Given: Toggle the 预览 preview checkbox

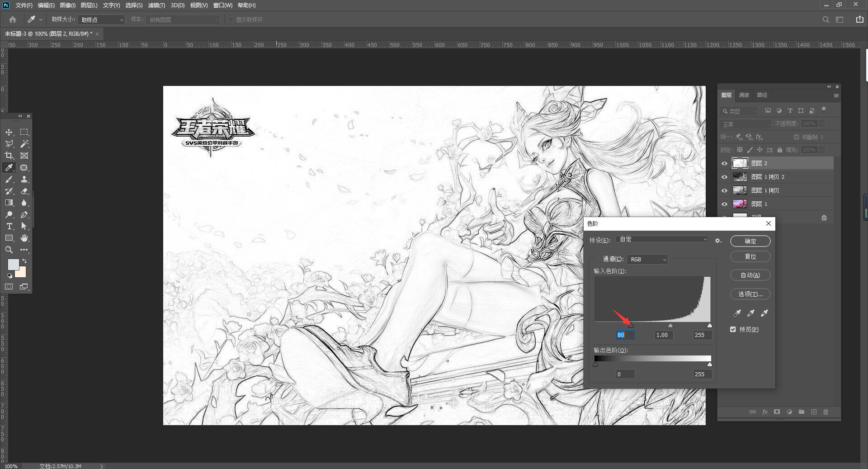Looking at the screenshot, I should click(733, 329).
